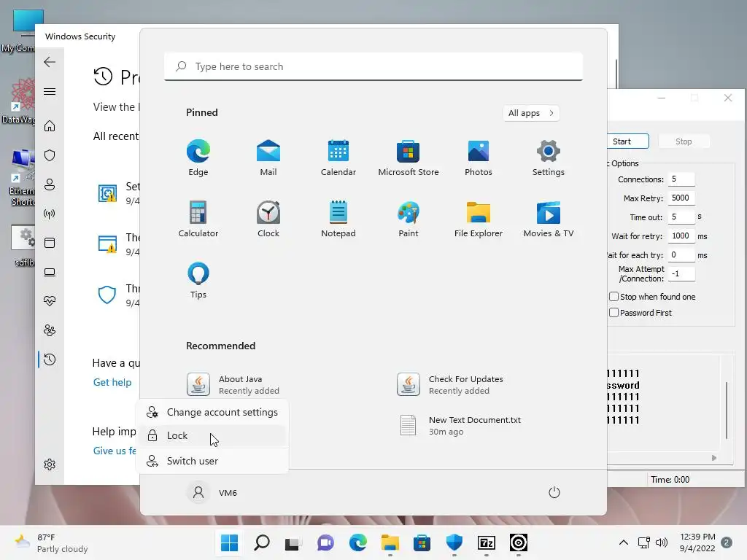Enable the Stop when found one checkbox
The image size is (747, 560).
[614, 297]
